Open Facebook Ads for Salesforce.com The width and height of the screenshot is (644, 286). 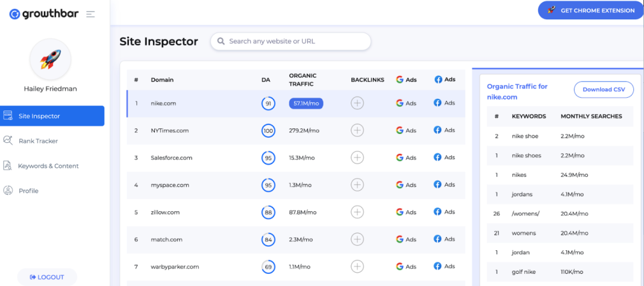444,157
